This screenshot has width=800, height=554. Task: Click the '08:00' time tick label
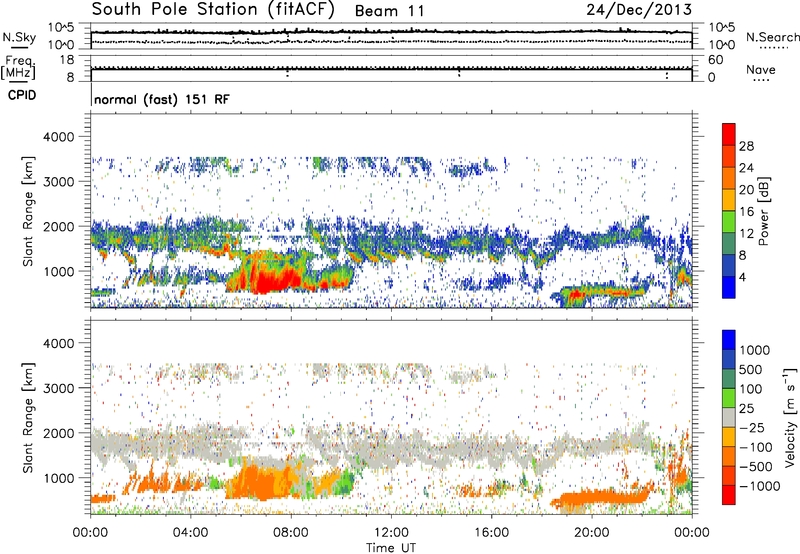pos(291,533)
